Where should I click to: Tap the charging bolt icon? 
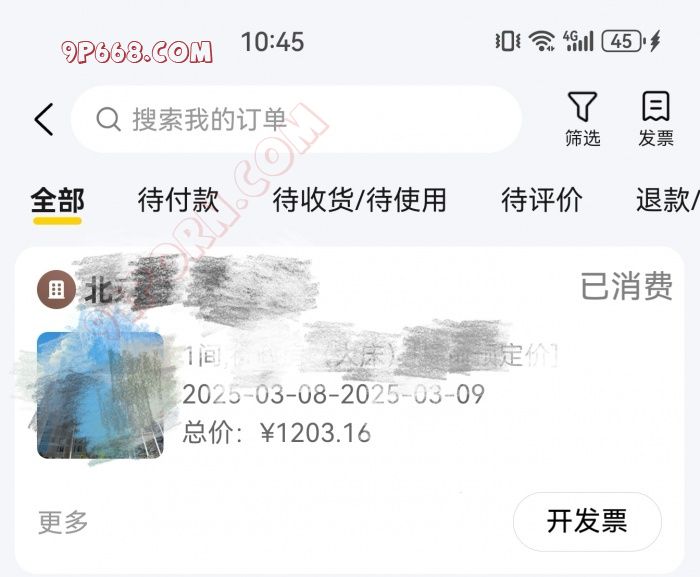tap(655, 42)
